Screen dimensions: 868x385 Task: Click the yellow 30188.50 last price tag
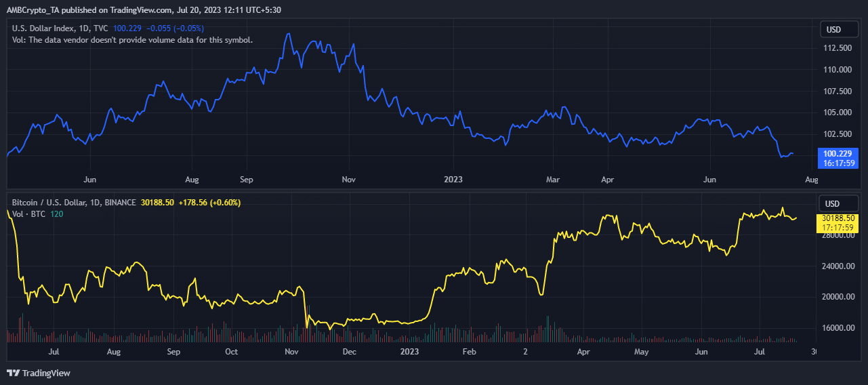tap(838, 218)
